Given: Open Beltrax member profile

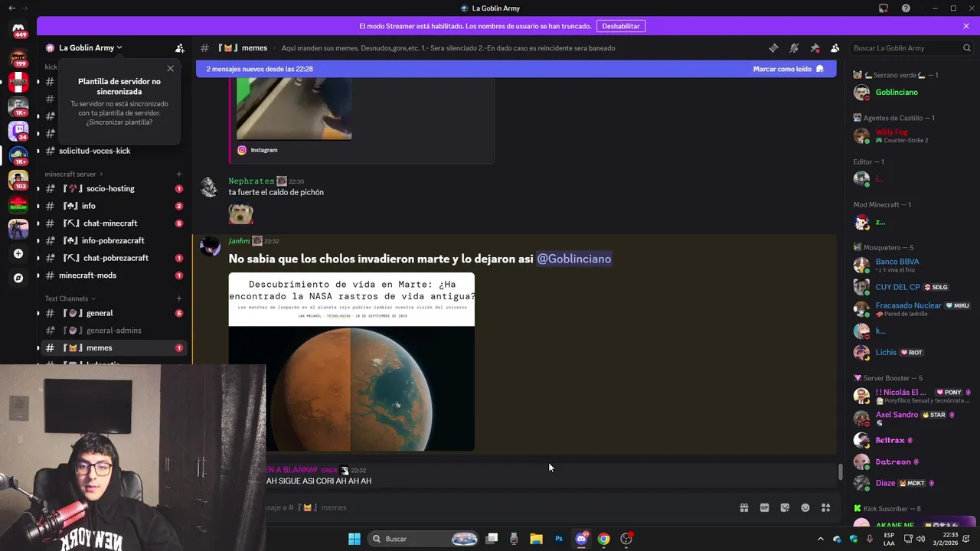Looking at the screenshot, I should 911,440.
